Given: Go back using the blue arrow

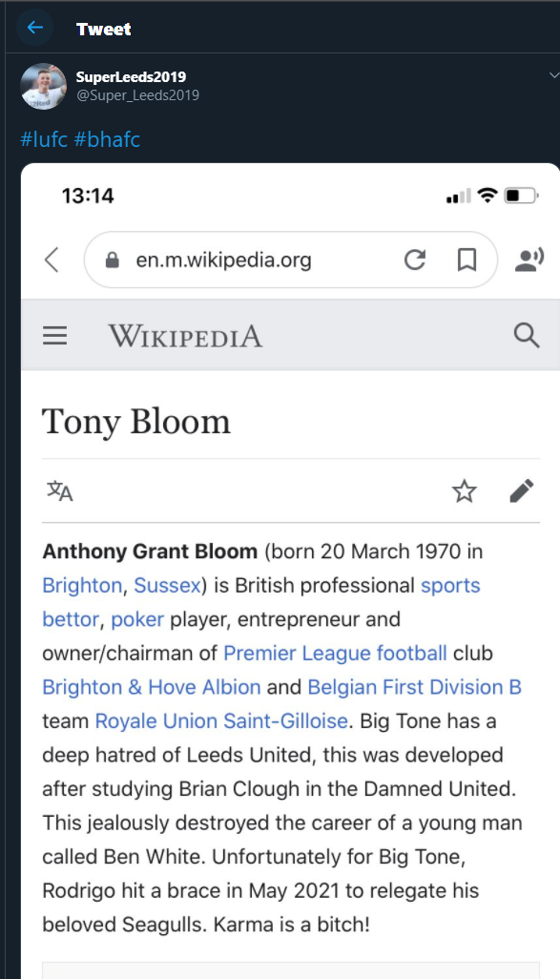Looking at the screenshot, I should pos(35,28).
